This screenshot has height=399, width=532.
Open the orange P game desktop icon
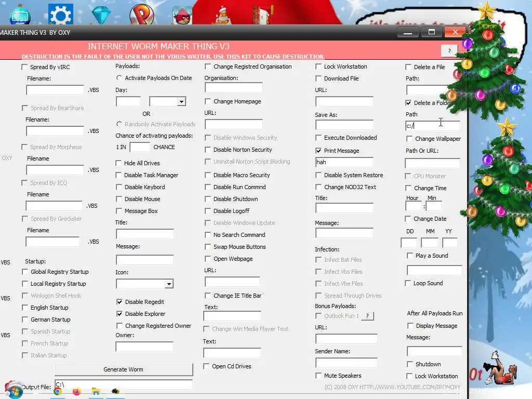[142, 14]
